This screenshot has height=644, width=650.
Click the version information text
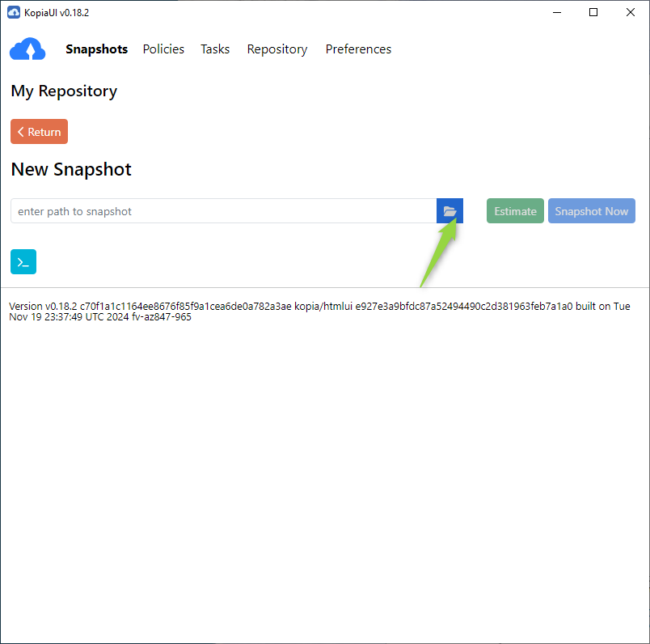319,311
